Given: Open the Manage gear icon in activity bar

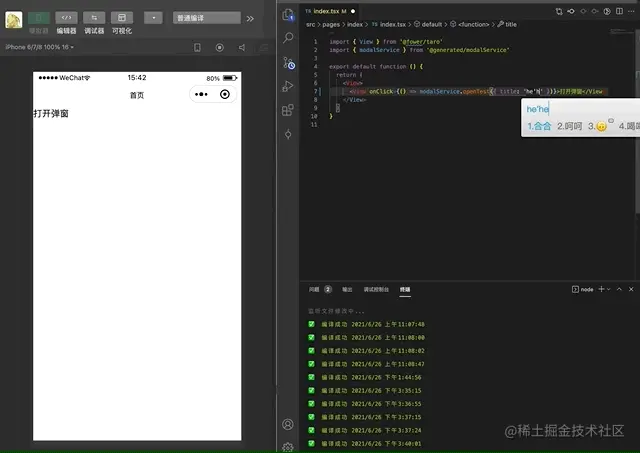Looking at the screenshot, I should coord(288,448).
